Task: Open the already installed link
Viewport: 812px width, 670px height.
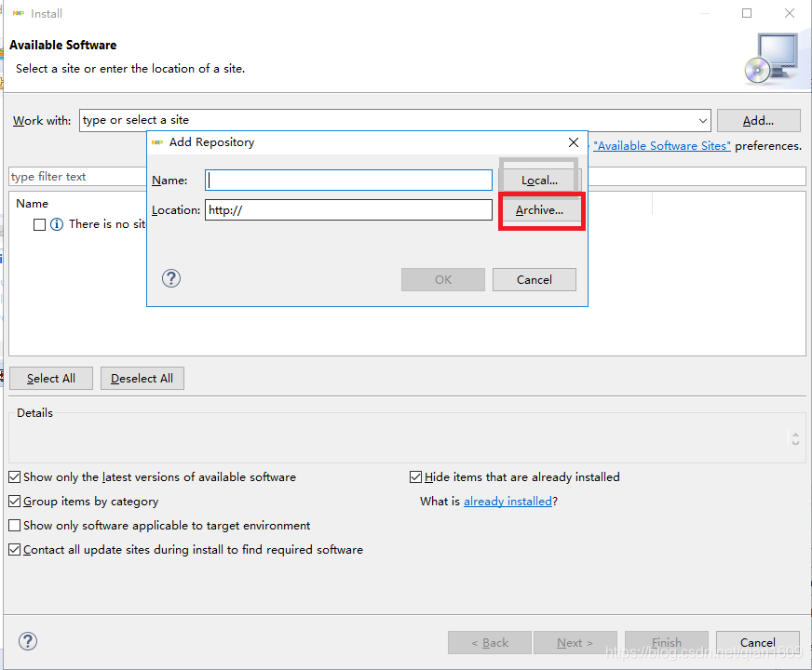Action: tap(507, 502)
